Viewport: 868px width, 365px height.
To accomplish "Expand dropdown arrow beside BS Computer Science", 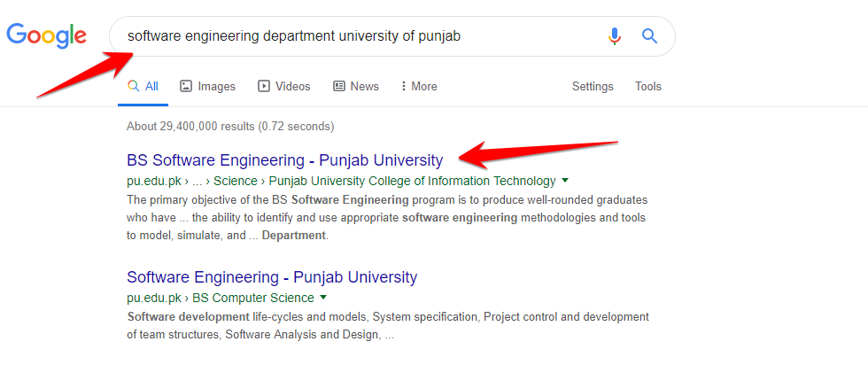I will 323,298.
